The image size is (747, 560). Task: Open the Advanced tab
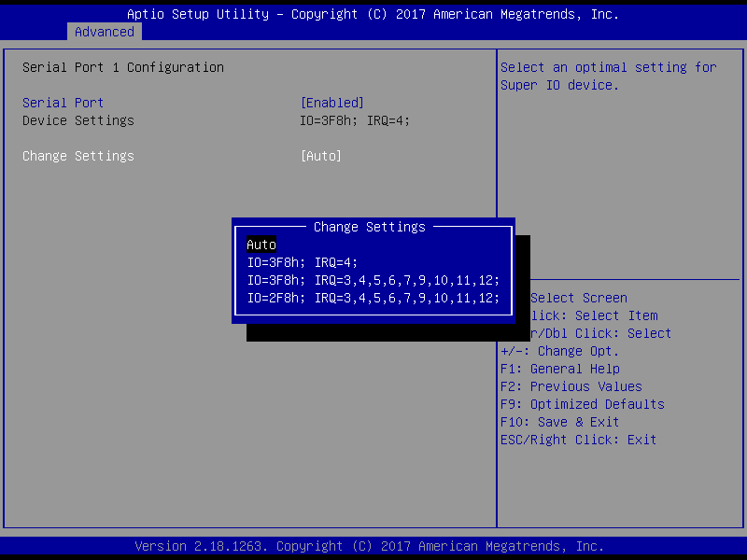[105, 32]
